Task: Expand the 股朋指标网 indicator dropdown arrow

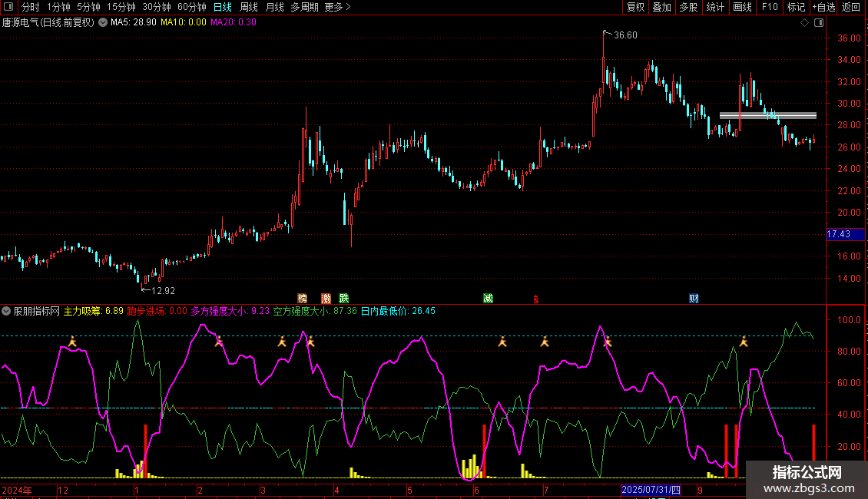Action: point(7,312)
